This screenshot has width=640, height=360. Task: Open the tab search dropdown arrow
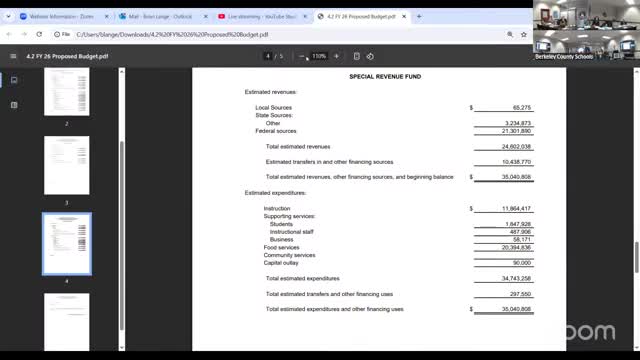(x=8, y=16)
